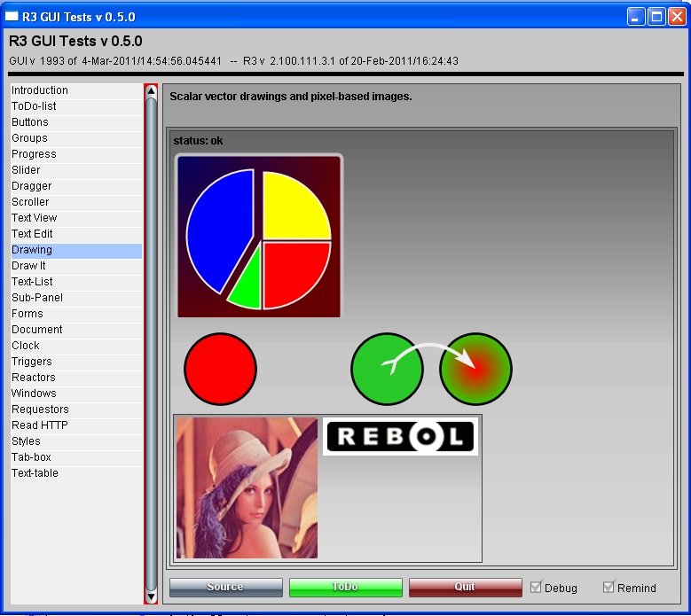Image resolution: width=691 pixels, height=616 pixels.
Task: Open the Buttons test page
Action: [x=76, y=122]
